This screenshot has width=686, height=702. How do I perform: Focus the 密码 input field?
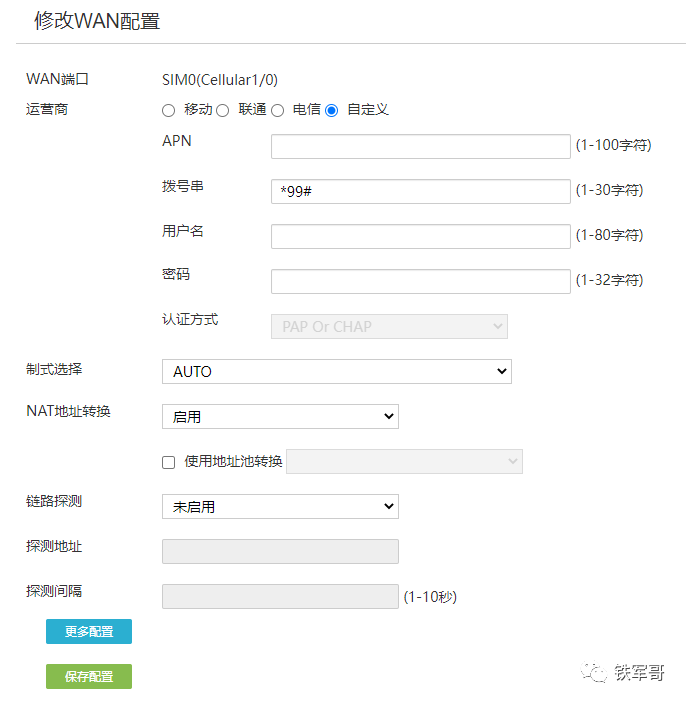(420, 281)
